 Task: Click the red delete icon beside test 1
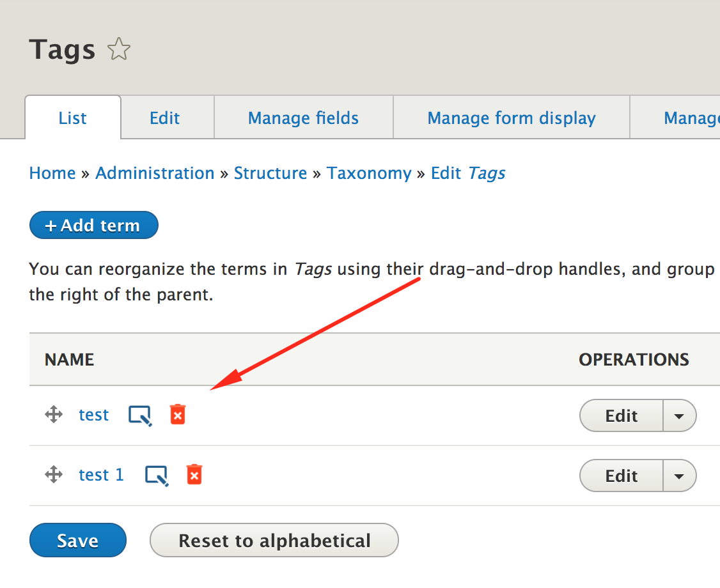click(x=194, y=475)
